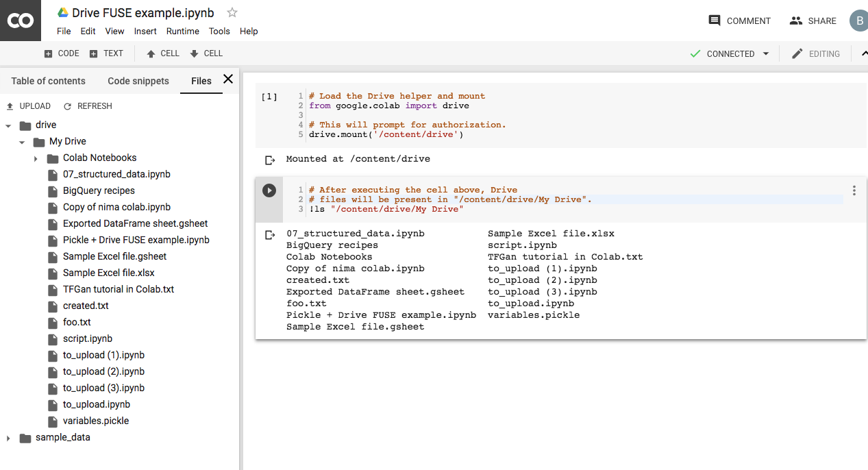Select Copy of nima colab.ipynb file

pyautogui.click(x=116, y=208)
